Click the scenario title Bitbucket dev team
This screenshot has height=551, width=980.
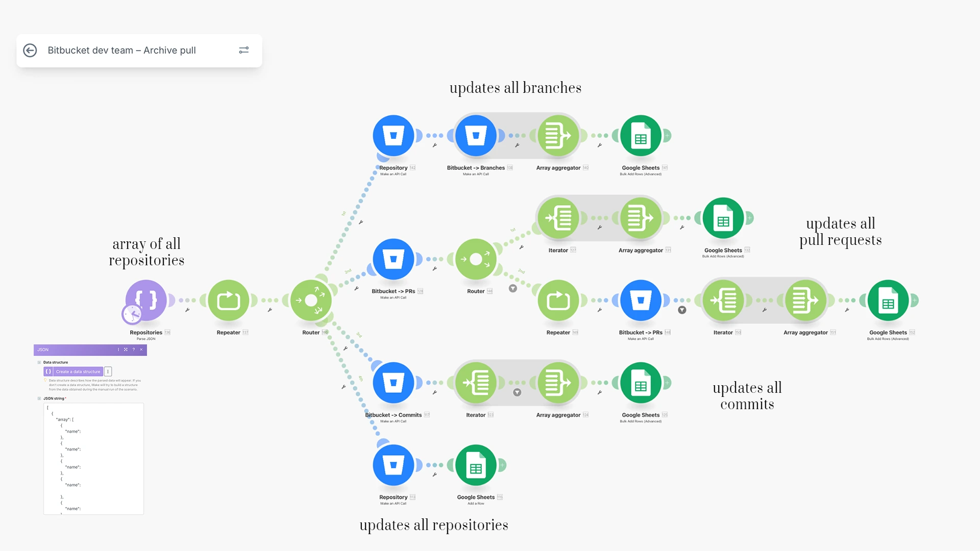[121, 51]
